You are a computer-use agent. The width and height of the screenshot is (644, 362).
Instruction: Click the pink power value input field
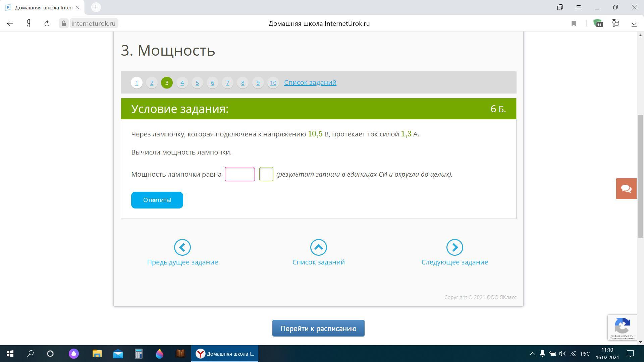point(239,174)
